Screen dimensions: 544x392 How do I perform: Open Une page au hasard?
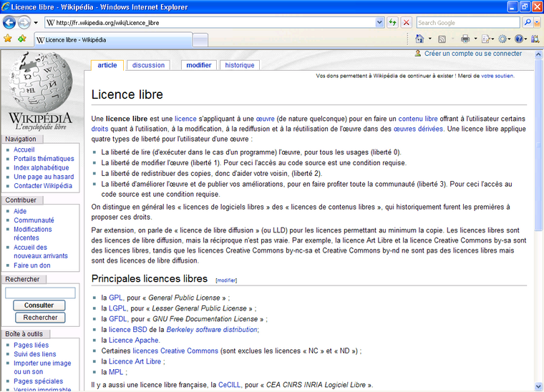[x=44, y=177]
